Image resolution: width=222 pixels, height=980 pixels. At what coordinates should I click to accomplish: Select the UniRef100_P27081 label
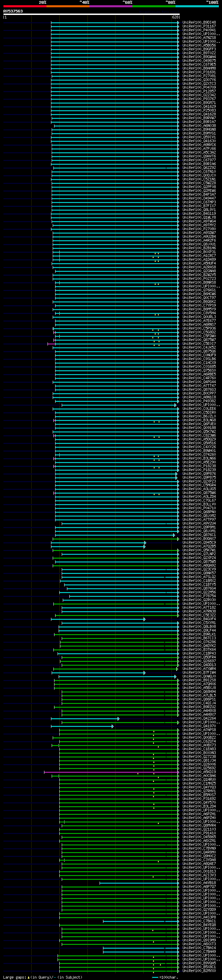(x=199, y=76)
